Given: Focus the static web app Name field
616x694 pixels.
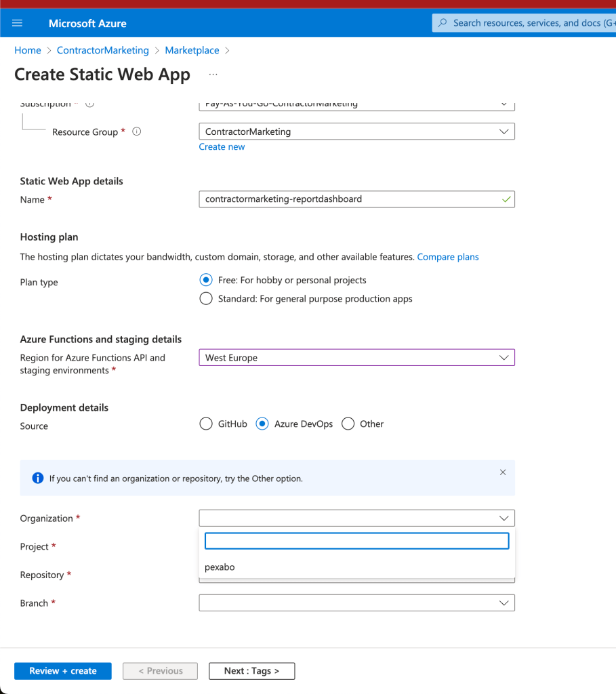Looking at the screenshot, I should [356, 199].
